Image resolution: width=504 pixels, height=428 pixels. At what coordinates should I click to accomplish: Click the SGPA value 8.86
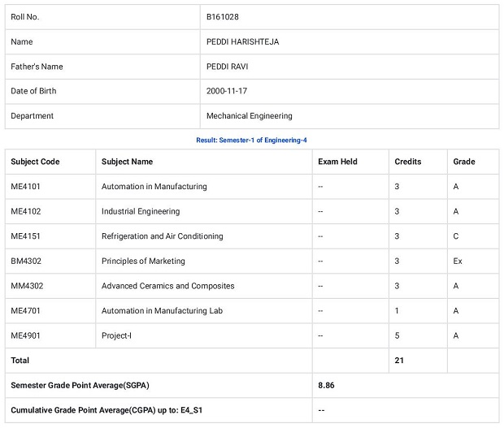326,385
